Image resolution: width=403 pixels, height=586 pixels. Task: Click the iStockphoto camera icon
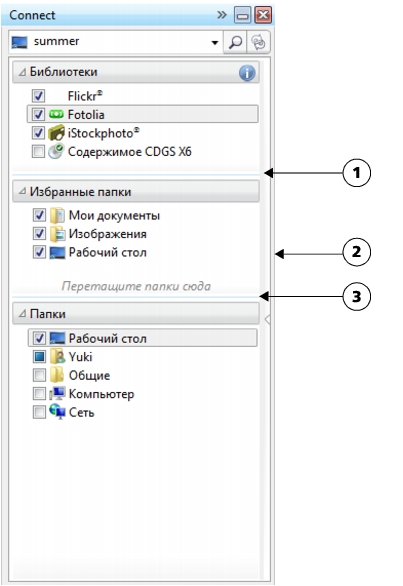(x=56, y=133)
